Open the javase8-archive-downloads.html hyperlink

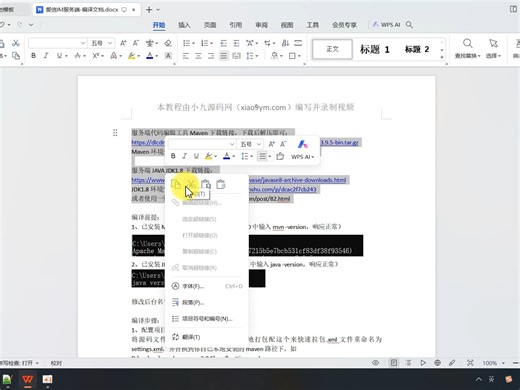coord(298,180)
